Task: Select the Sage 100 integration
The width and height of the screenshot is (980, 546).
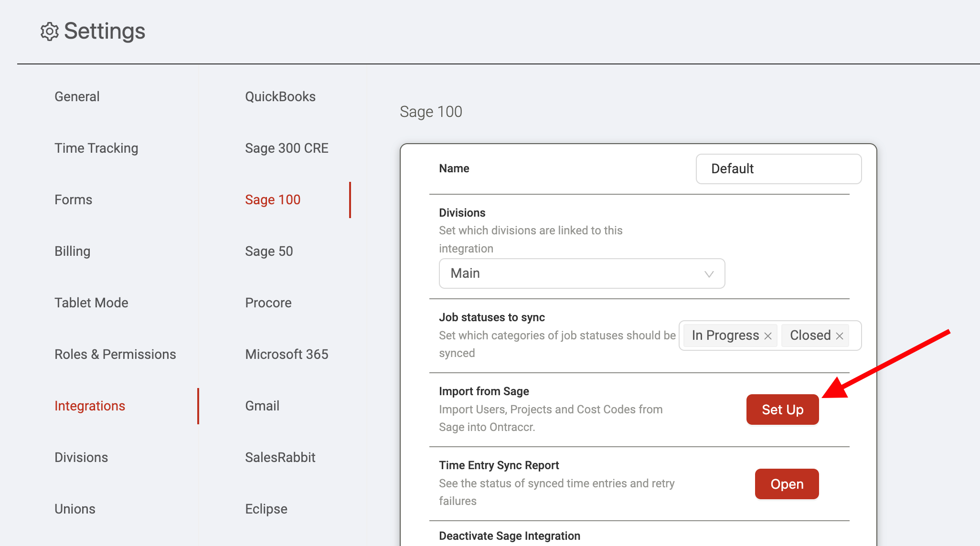Action: point(273,199)
